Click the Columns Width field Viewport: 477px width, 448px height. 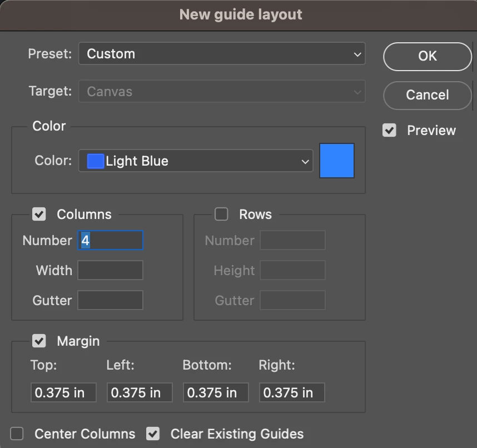[111, 271]
